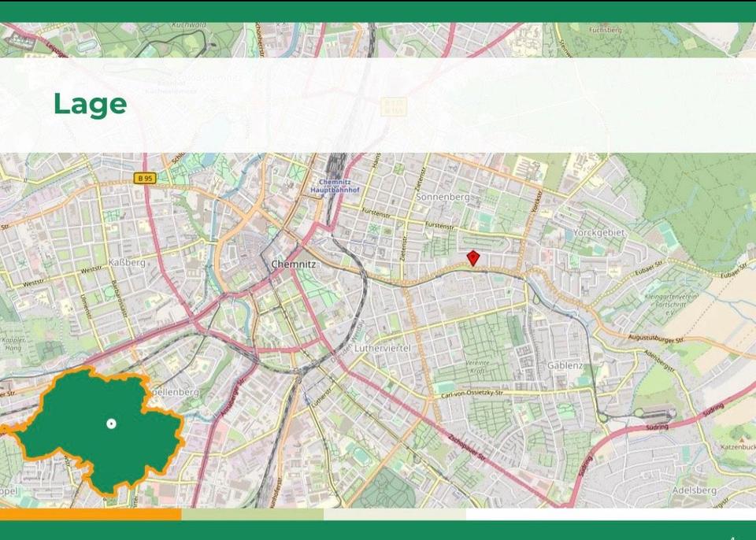Click the Lage slide title
The height and width of the screenshot is (540, 756).
(90, 104)
